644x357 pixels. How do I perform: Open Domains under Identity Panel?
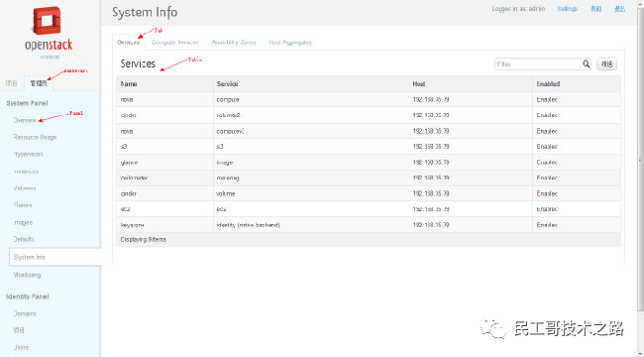[x=25, y=313]
